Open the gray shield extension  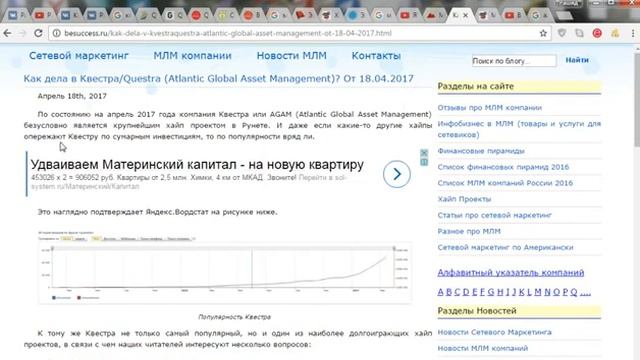point(562,33)
